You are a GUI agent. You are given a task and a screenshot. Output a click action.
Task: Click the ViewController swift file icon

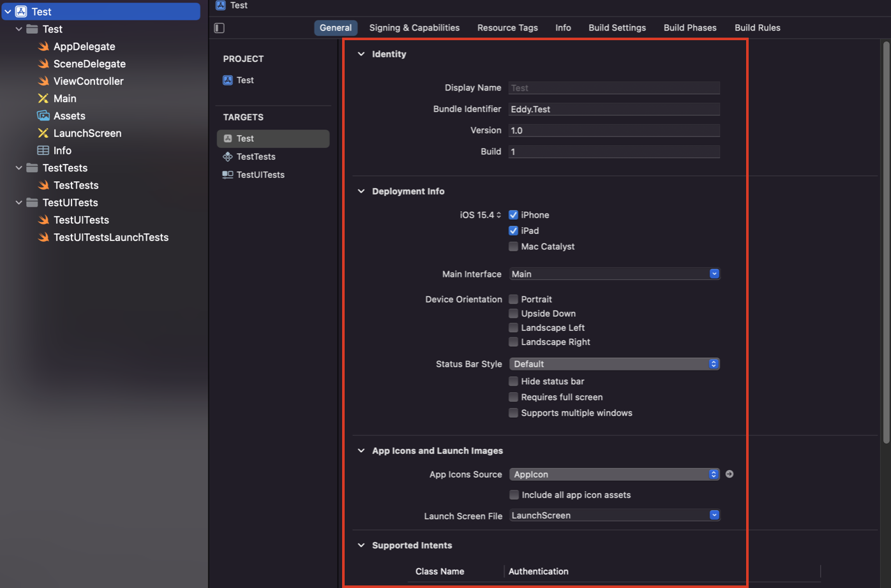point(43,81)
